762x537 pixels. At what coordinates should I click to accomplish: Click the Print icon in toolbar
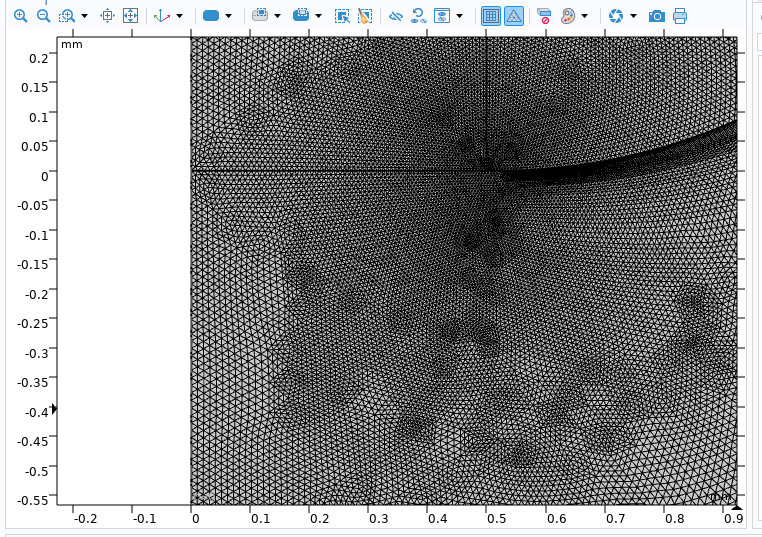pyautogui.click(x=680, y=16)
